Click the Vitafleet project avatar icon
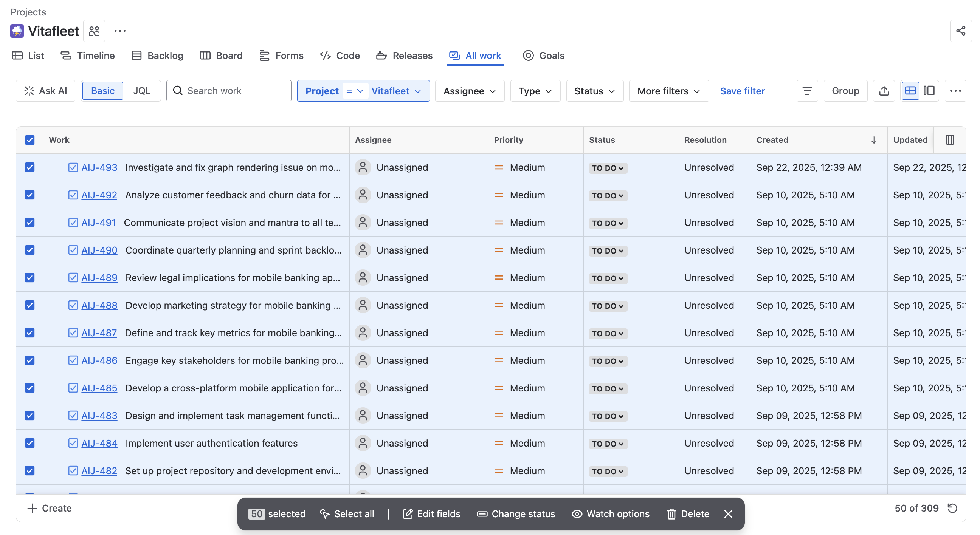 point(17,31)
